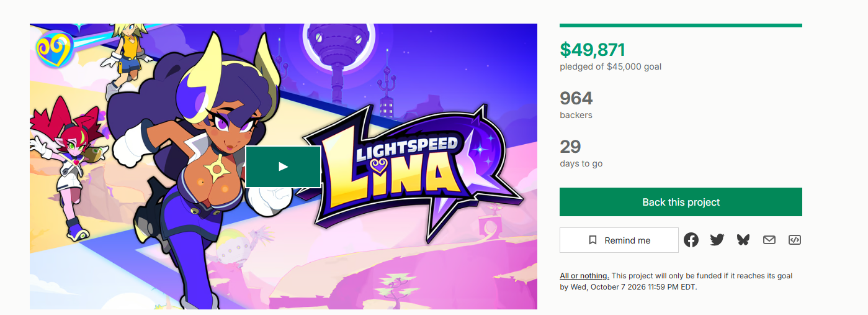Share via the Bluesky butterfly icon
Viewport: 868px width, 315px height.
tap(743, 240)
